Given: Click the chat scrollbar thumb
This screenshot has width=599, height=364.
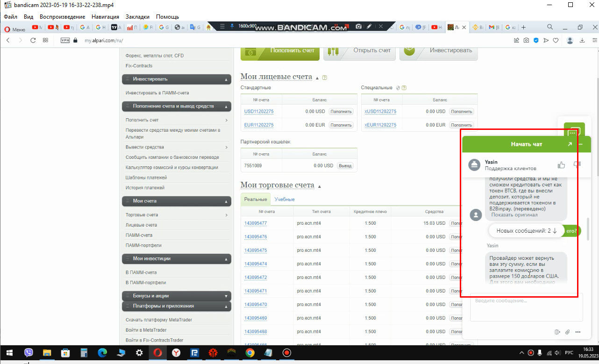Looking at the screenshot, I should point(588,228).
